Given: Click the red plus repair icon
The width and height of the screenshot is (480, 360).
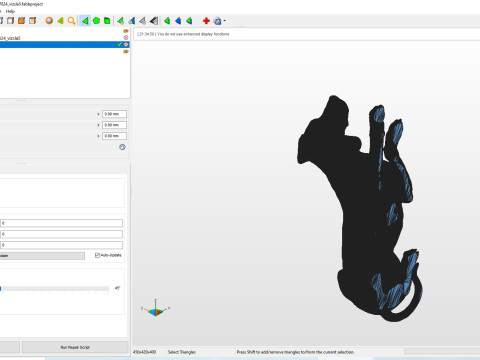Looking at the screenshot, I should tap(206, 21).
